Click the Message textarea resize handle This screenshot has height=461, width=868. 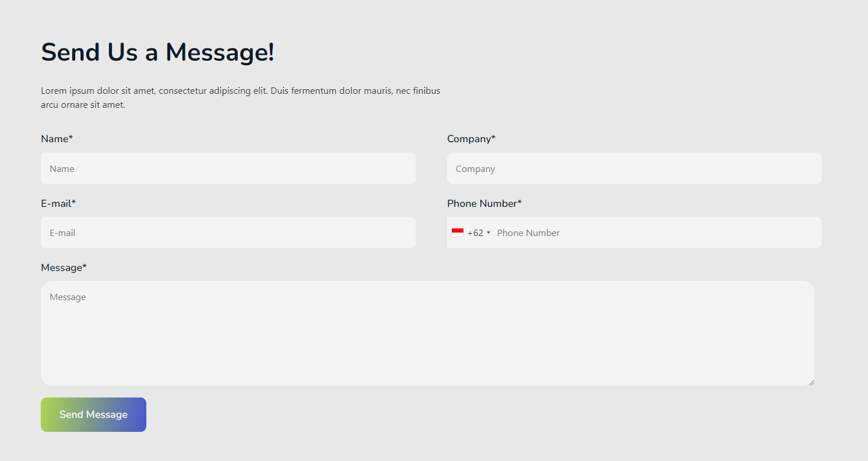[x=811, y=382]
